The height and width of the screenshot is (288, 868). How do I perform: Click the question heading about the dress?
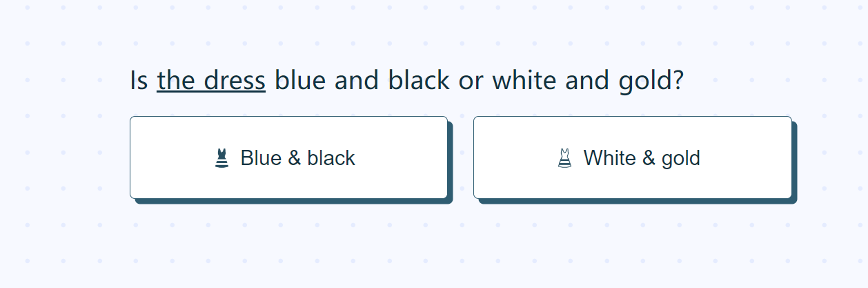click(x=406, y=81)
